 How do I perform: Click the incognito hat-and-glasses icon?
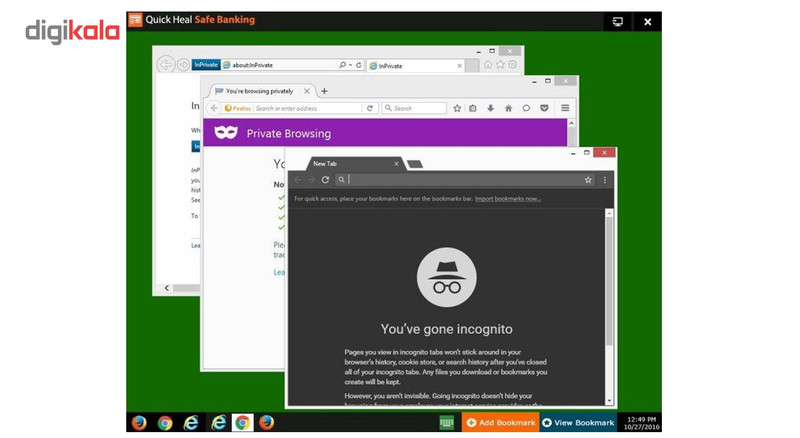coord(446,277)
